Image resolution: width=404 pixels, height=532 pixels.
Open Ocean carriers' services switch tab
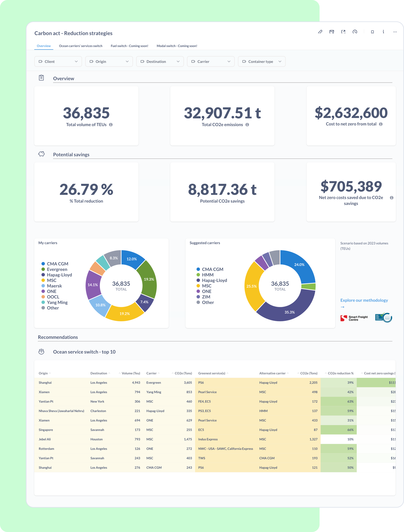pos(81,46)
